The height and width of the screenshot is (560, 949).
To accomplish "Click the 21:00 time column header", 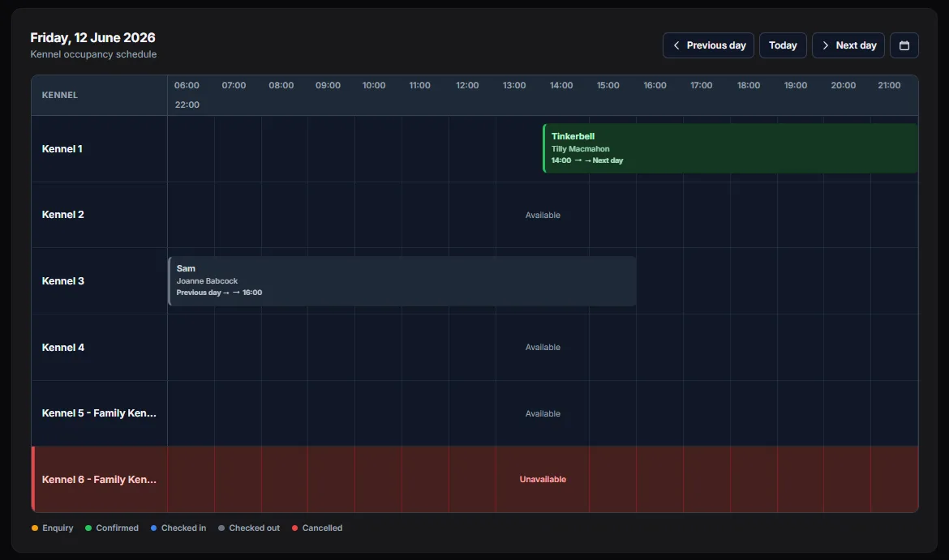I will tap(889, 85).
